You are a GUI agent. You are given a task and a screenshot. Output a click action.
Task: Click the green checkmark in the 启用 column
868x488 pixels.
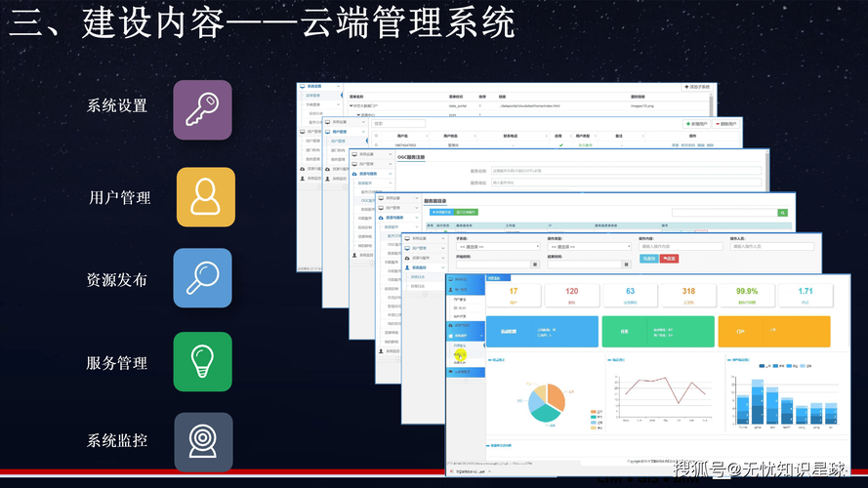pyautogui.click(x=560, y=145)
